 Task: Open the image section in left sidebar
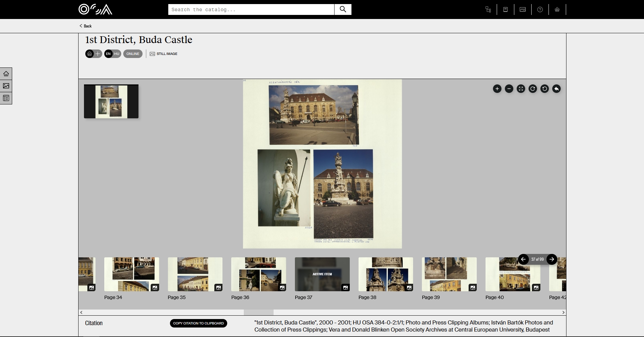point(6,86)
